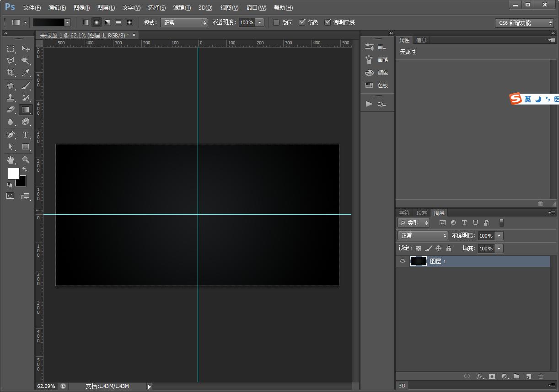Select the Horizontal Type tool
This screenshot has width=559, height=392.
(x=26, y=135)
